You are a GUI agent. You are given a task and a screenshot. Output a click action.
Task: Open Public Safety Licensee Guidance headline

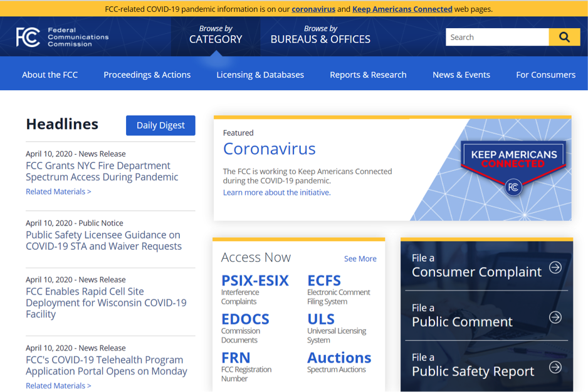pyautogui.click(x=104, y=240)
